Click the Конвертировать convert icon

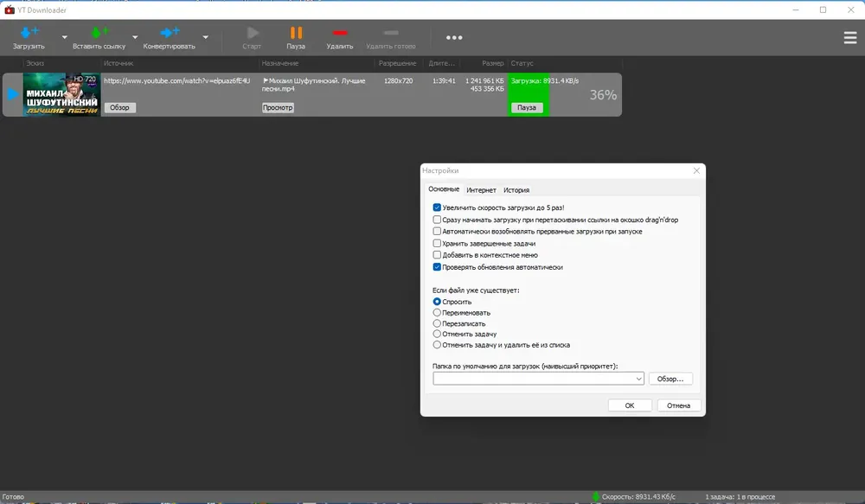point(170,33)
